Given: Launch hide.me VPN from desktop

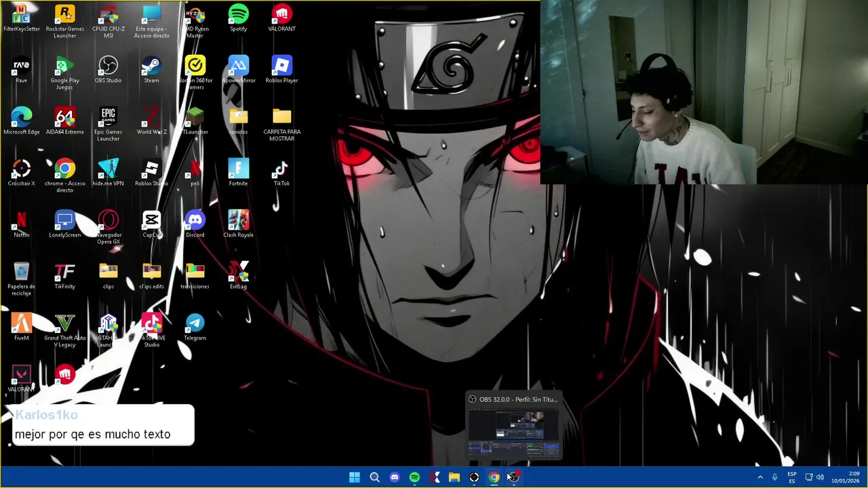Looking at the screenshot, I should [x=108, y=173].
